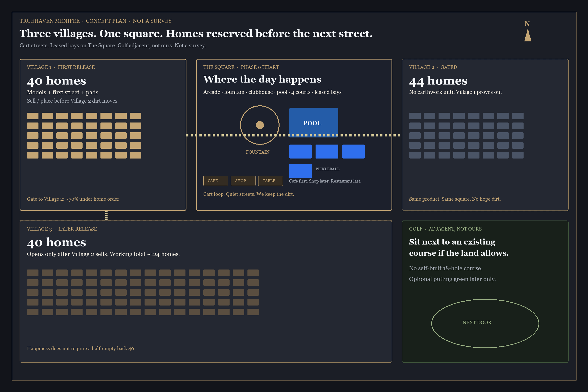The image size is (588, 392).
Task: Click the main title "Three villages. One square."
Action: coord(196,34)
